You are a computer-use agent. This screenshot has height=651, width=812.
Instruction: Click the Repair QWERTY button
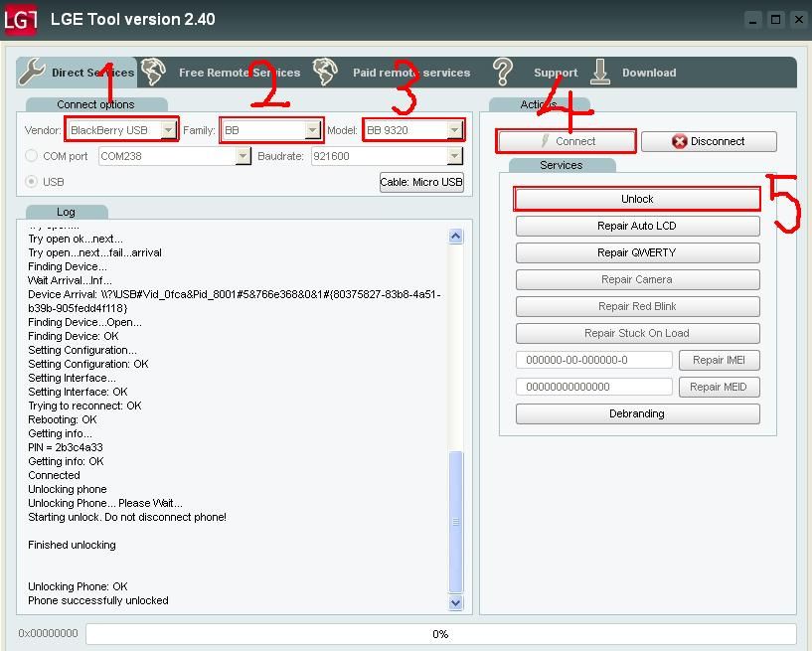[x=637, y=252]
